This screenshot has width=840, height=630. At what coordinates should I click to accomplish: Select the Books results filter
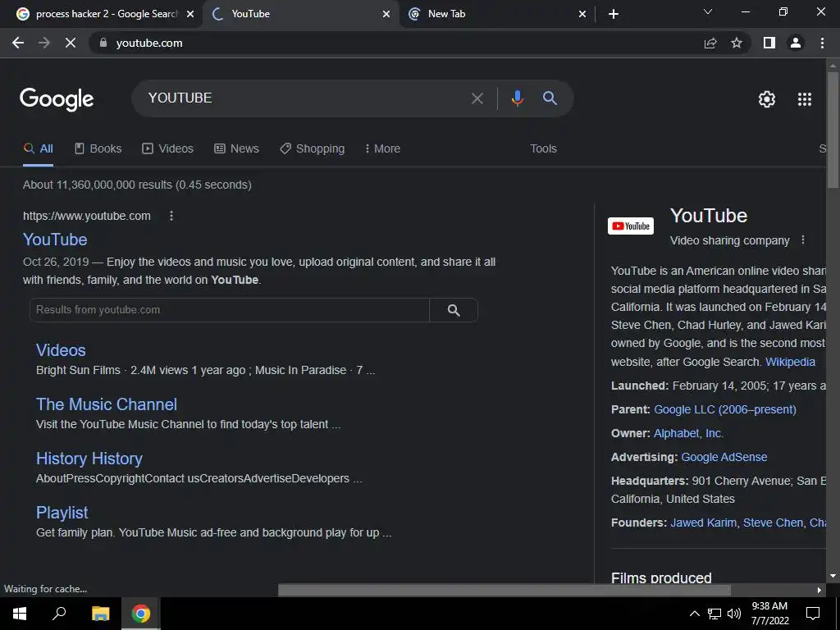(98, 149)
